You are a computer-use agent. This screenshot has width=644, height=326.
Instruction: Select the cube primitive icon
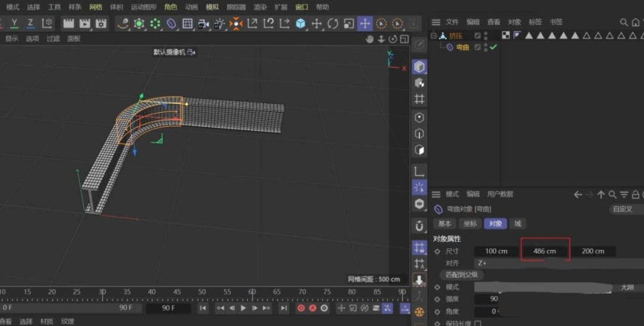pyautogui.click(x=301, y=24)
